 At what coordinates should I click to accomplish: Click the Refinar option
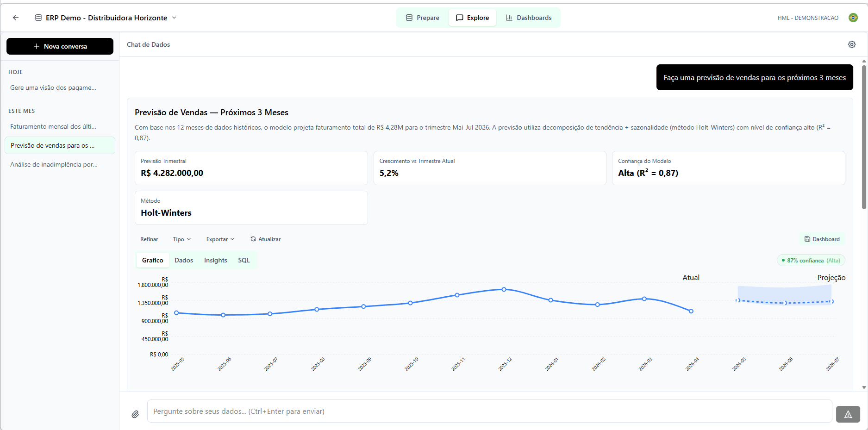(x=149, y=239)
